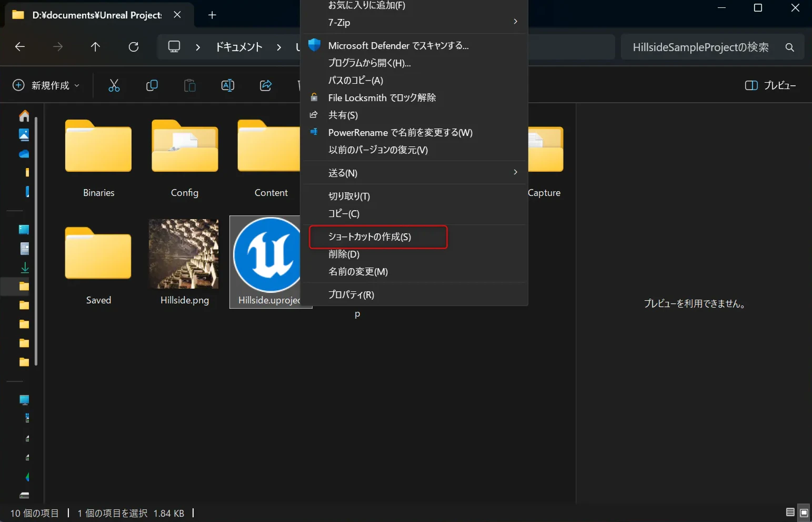Image resolution: width=812 pixels, height=522 pixels.
Task: Open a new tab with plus button
Action: point(212,15)
